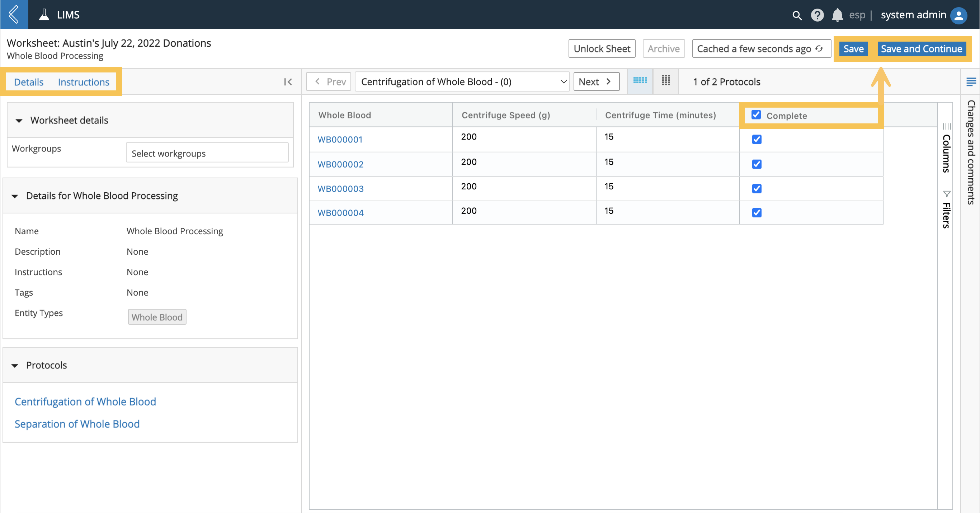Click the Centrifuge Time (minutes) column header
The width and height of the screenshot is (980, 513).
(667, 115)
